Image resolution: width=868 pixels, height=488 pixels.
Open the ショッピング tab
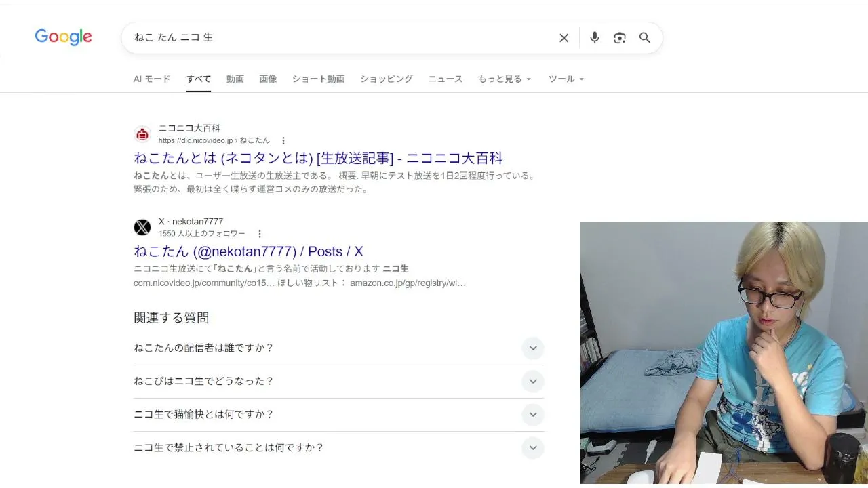387,79
